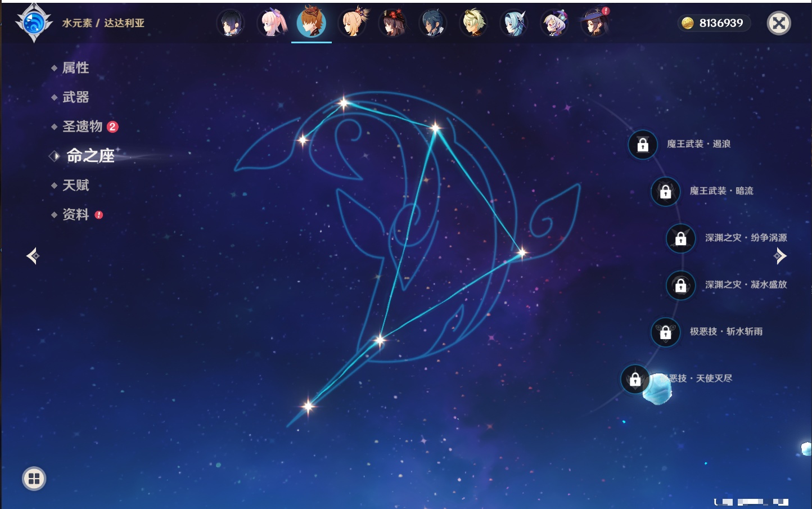Select the dark purple-haired character avatar
The height and width of the screenshot is (509, 812).
point(231,24)
